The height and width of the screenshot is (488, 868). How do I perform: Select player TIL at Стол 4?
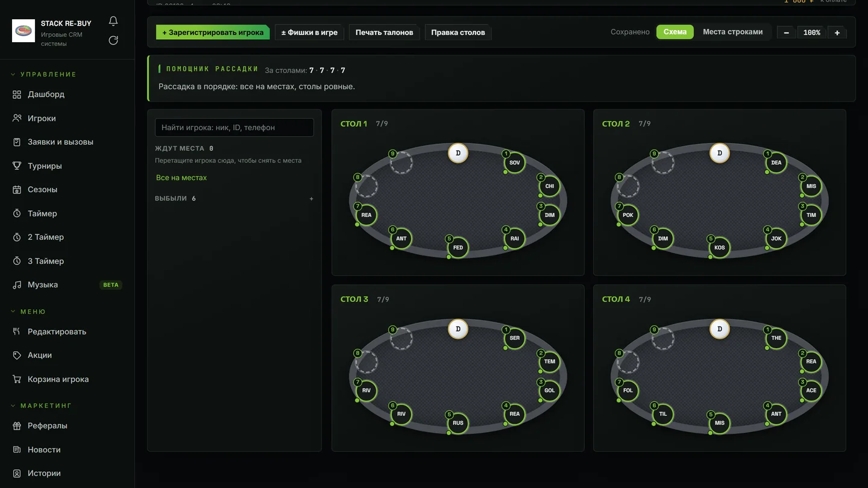point(663,414)
